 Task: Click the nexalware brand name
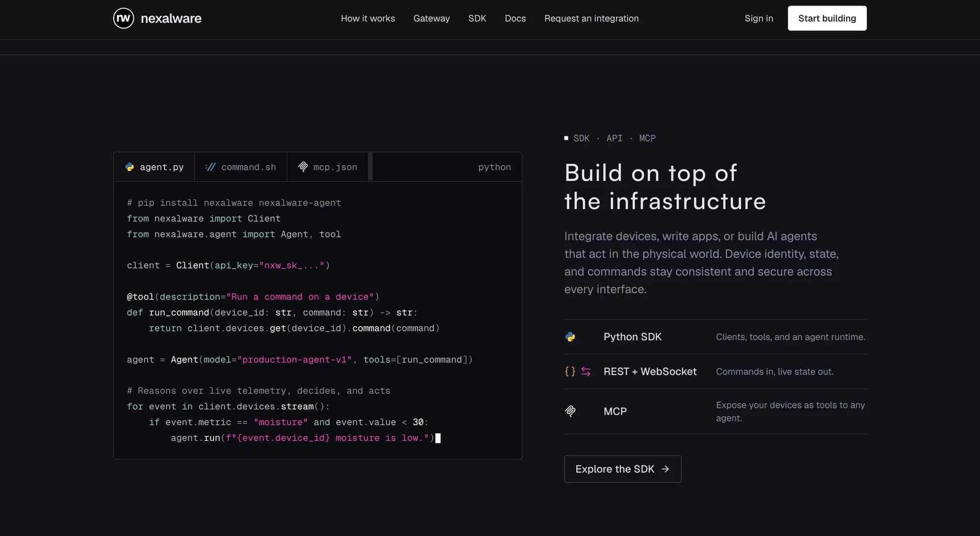point(171,19)
